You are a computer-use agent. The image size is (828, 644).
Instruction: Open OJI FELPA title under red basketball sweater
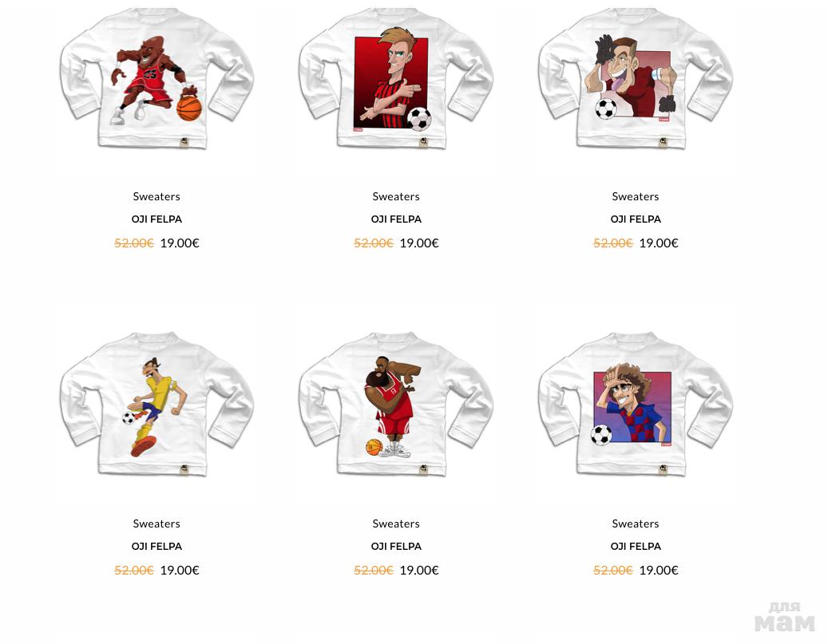pyautogui.click(x=156, y=219)
